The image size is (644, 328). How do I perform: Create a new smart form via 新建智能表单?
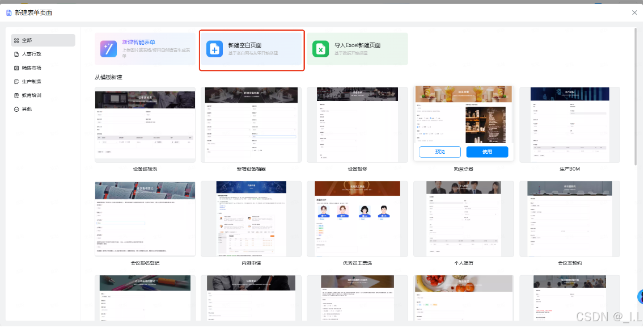click(145, 49)
